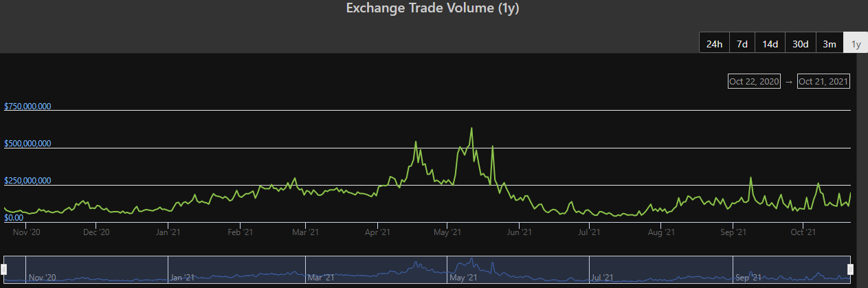This screenshot has height=288, width=868.
Task: Click Jul '21 in the navigator strip
Action: pyautogui.click(x=603, y=278)
